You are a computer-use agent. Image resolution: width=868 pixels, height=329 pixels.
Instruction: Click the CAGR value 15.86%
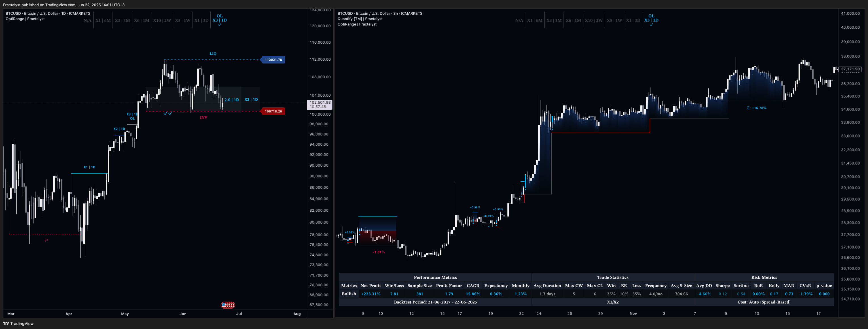point(473,294)
